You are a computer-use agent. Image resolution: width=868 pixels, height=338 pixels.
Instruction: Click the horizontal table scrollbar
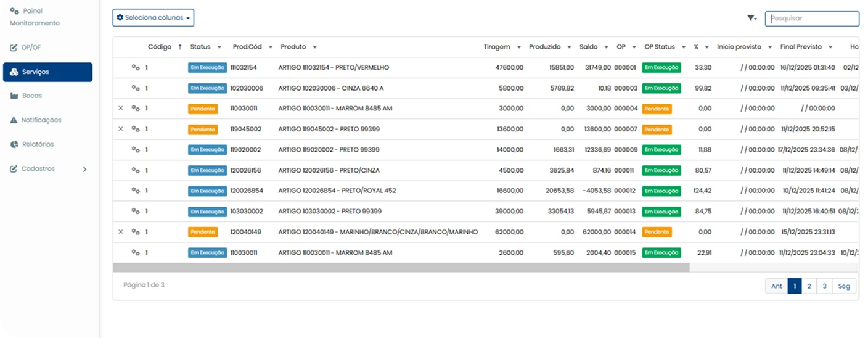(401, 268)
